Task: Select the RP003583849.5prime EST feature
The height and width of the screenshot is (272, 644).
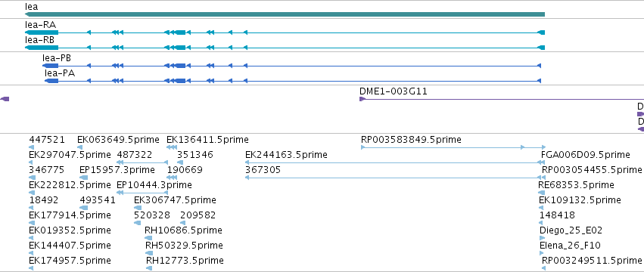Action: 453,147
